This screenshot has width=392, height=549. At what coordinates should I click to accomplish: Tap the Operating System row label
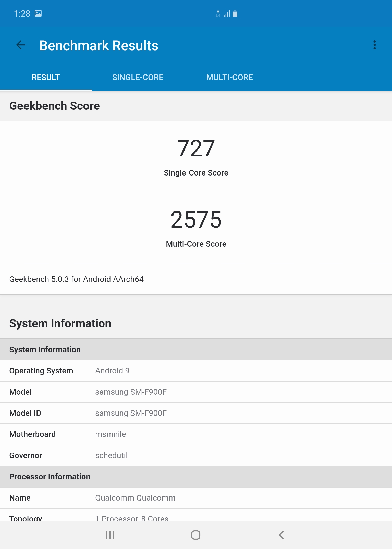41,371
